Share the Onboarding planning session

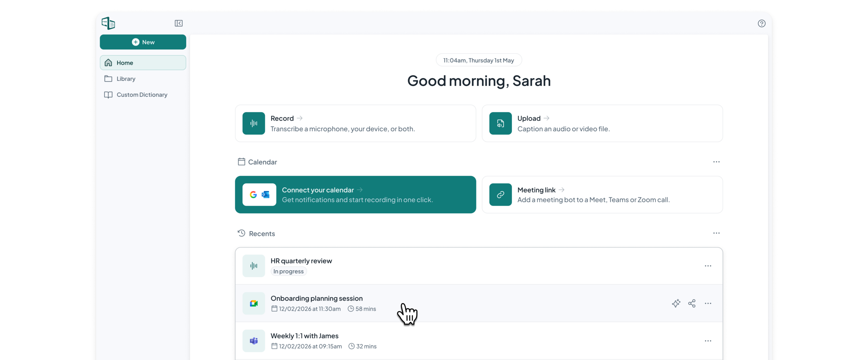coord(692,303)
